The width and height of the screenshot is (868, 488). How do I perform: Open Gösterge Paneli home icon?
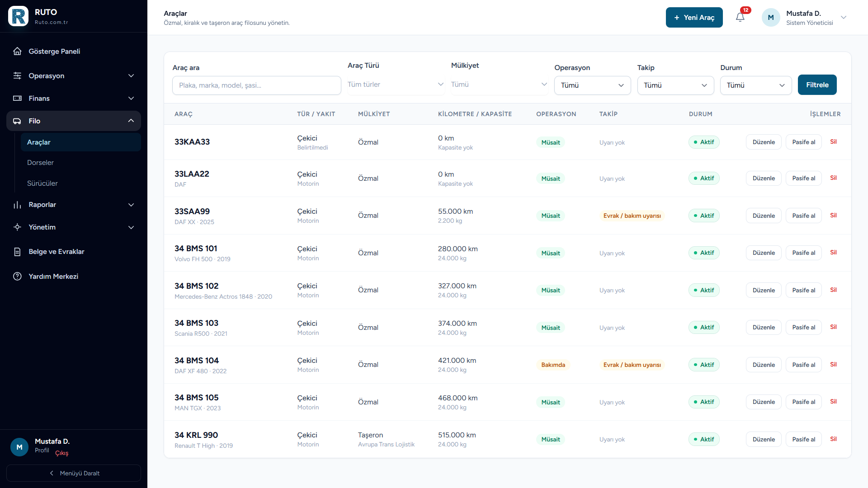(x=17, y=51)
